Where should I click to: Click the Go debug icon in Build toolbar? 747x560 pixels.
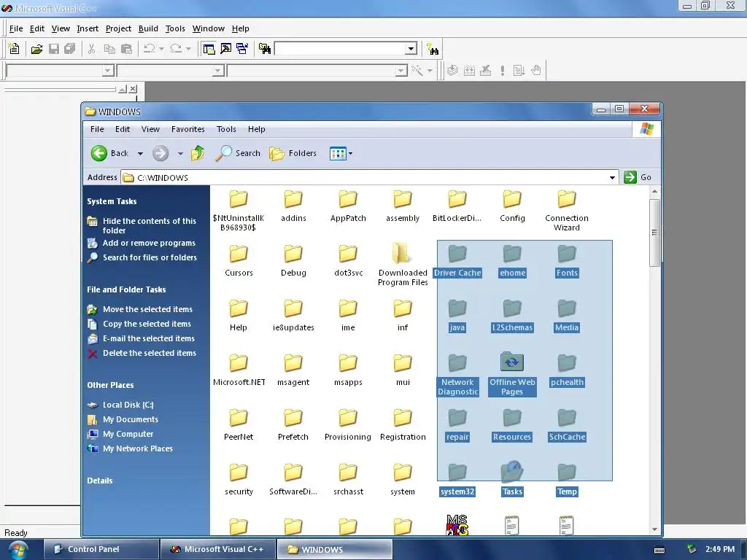pyautogui.click(x=519, y=71)
